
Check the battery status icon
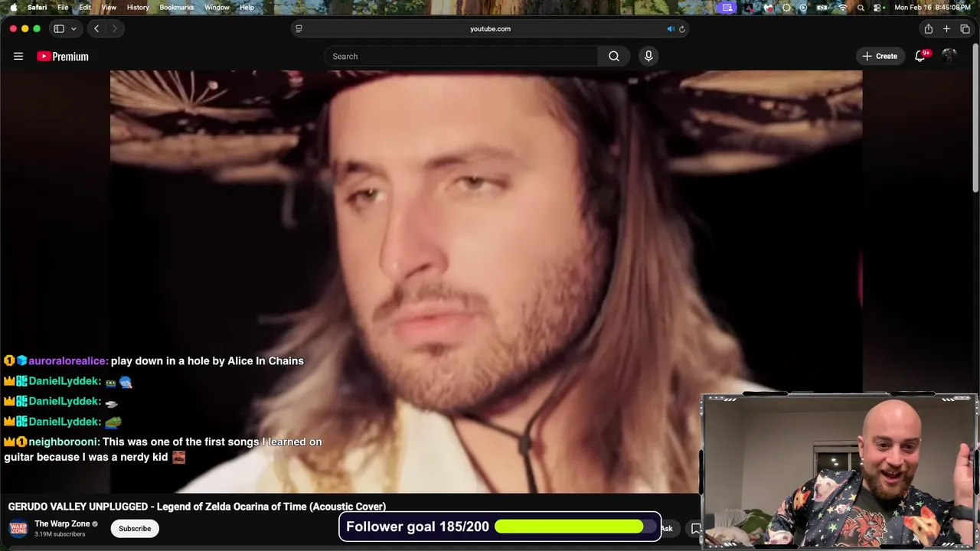click(822, 7)
